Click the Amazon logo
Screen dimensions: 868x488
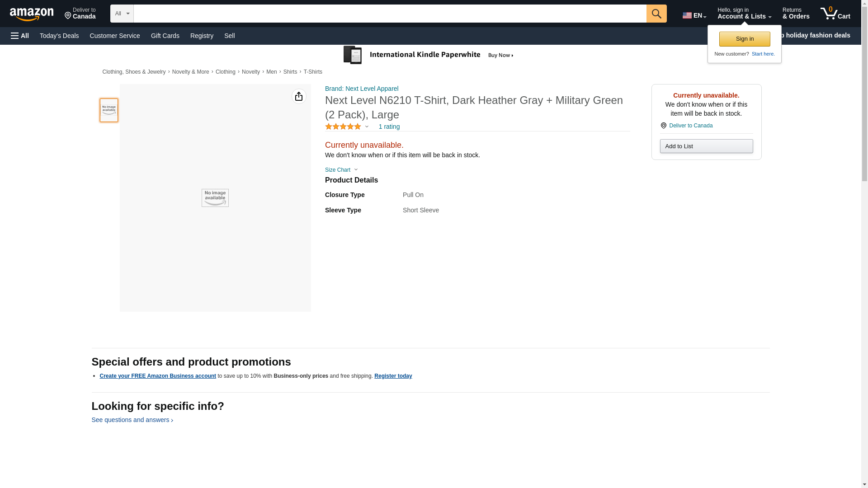click(32, 14)
